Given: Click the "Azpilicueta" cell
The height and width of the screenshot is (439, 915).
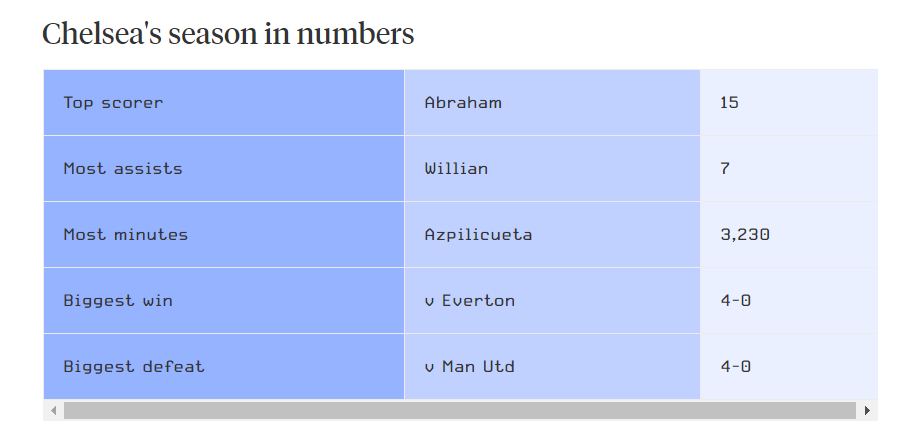Looking at the screenshot, I should 552,235.
